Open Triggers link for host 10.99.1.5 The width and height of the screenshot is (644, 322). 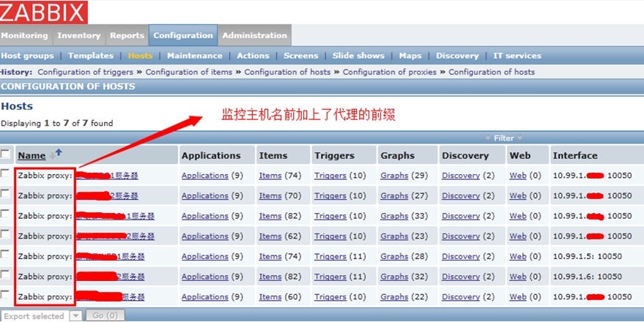pos(330,256)
